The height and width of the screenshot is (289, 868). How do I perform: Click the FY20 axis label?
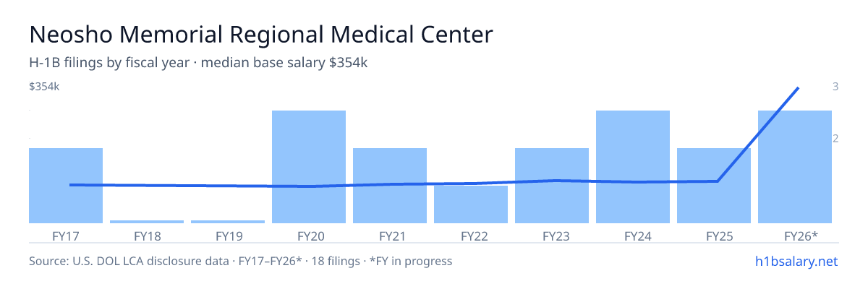[309, 236]
